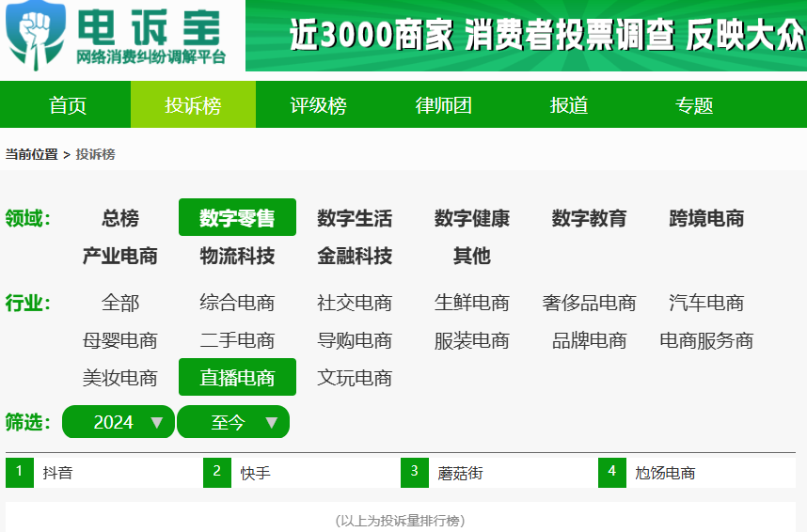Filter industry by 奢侈品电商
This screenshot has height=532, width=807.
[x=590, y=303]
